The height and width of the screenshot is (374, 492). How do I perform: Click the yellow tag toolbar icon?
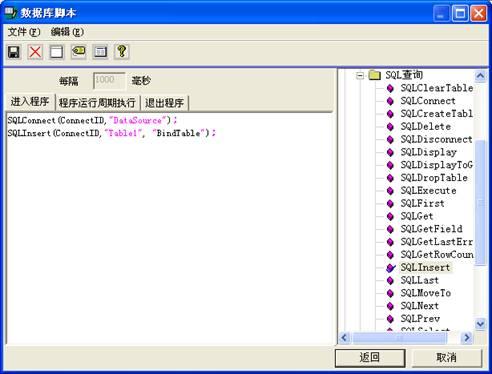click(78, 52)
